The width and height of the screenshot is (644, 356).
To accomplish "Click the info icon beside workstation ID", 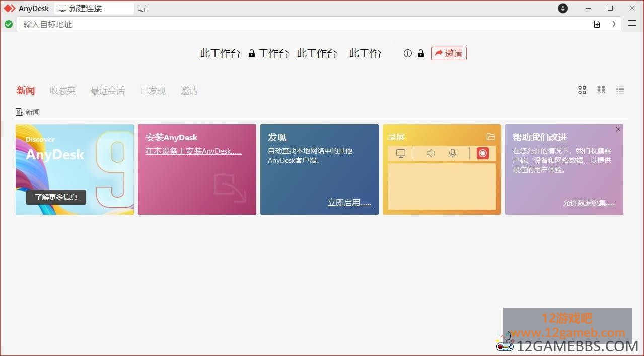I will 408,53.
